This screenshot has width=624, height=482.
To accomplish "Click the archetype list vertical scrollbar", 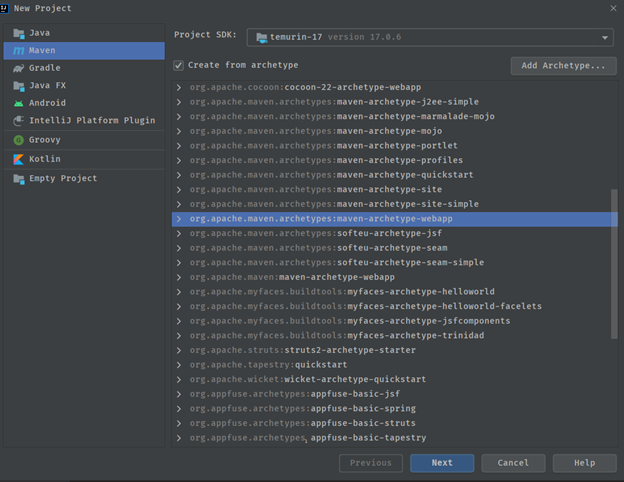I will pos(614,264).
